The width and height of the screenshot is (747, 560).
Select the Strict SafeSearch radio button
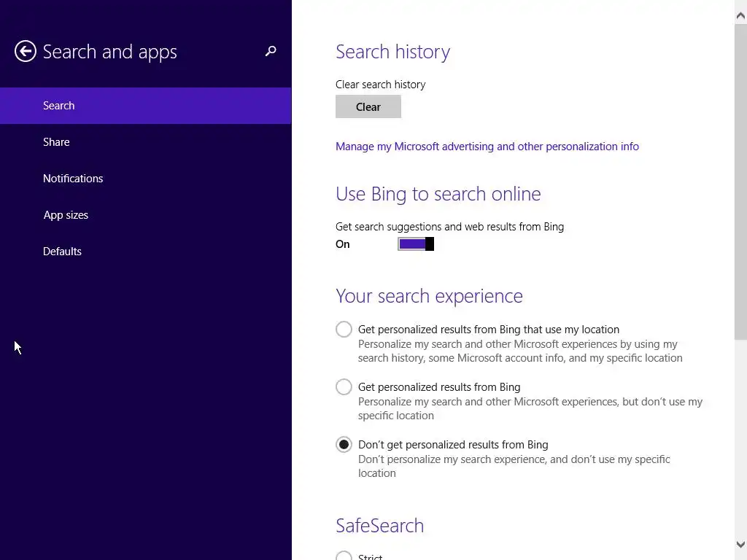tap(344, 556)
